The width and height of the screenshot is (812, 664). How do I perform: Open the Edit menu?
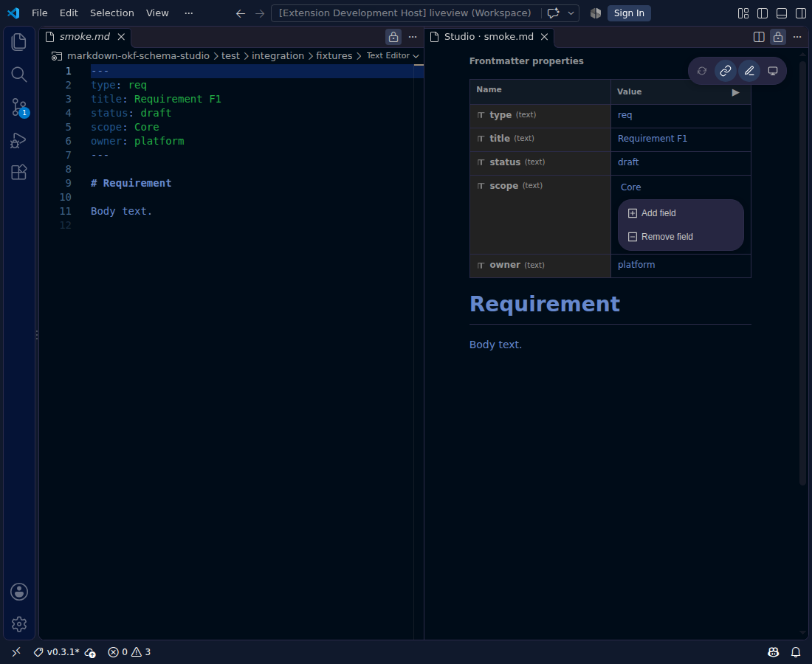click(x=69, y=13)
